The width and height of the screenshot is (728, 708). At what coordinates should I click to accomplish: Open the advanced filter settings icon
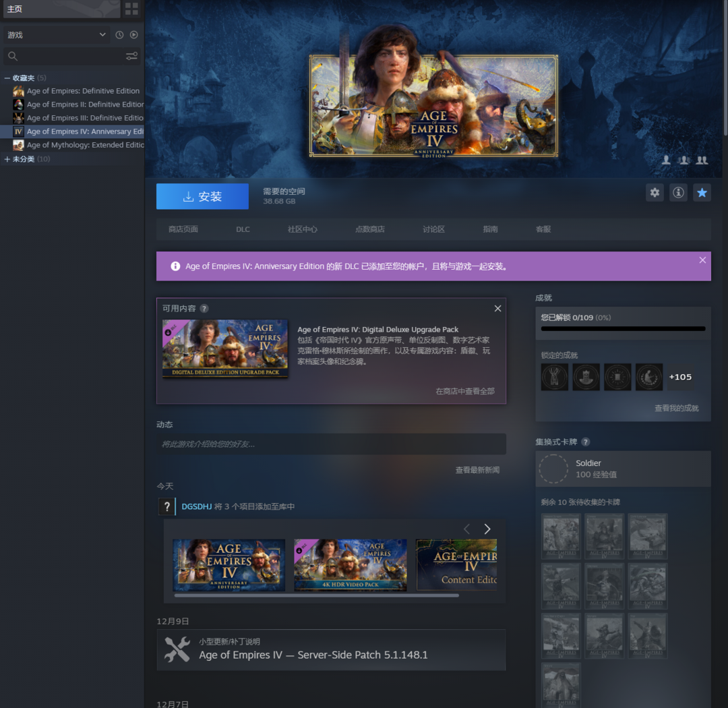[131, 57]
